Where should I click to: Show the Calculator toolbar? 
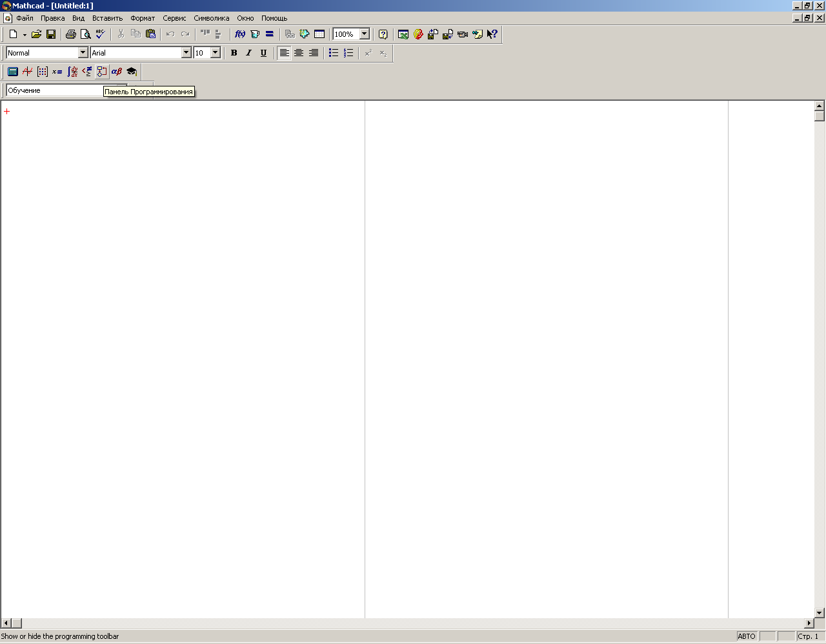(x=13, y=72)
